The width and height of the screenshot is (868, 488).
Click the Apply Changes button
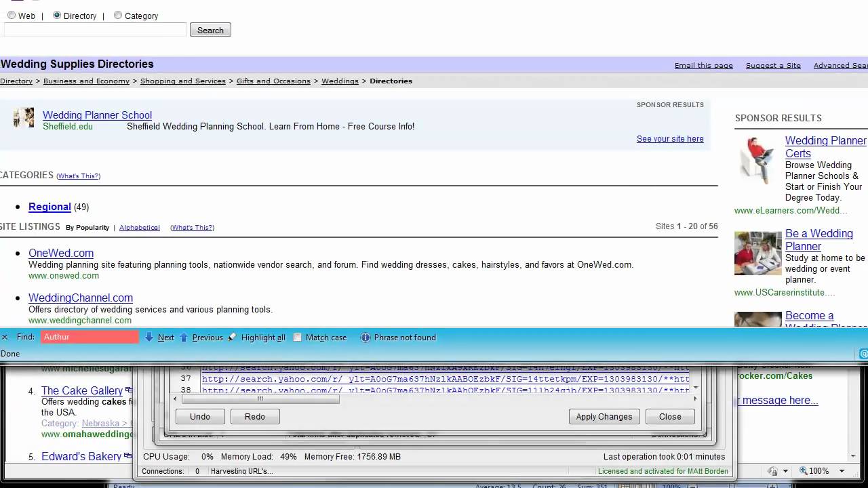click(x=604, y=417)
